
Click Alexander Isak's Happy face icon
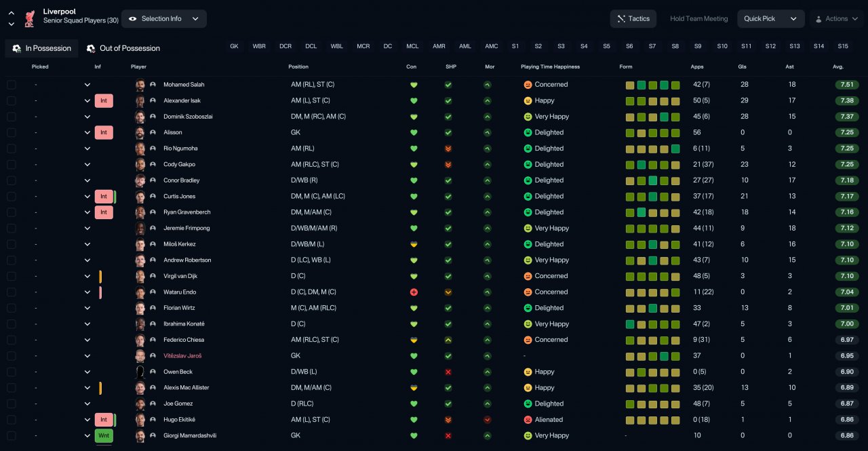(x=528, y=101)
